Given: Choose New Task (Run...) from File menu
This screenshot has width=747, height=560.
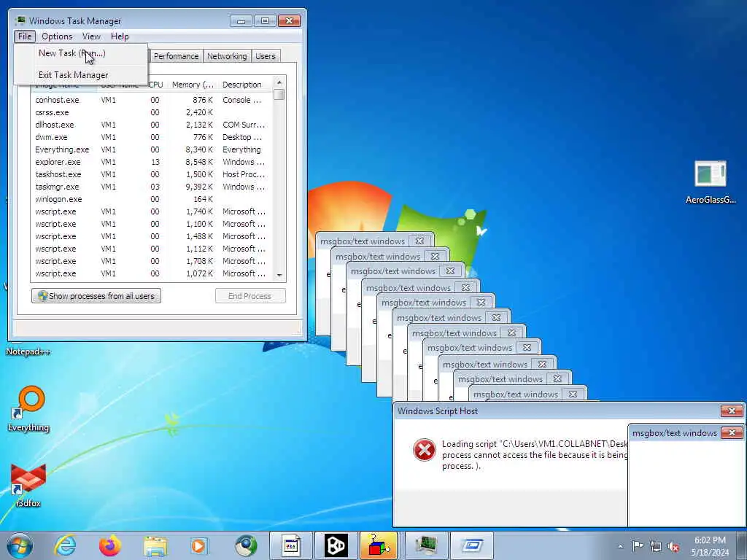Looking at the screenshot, I should tap(80, 53).
